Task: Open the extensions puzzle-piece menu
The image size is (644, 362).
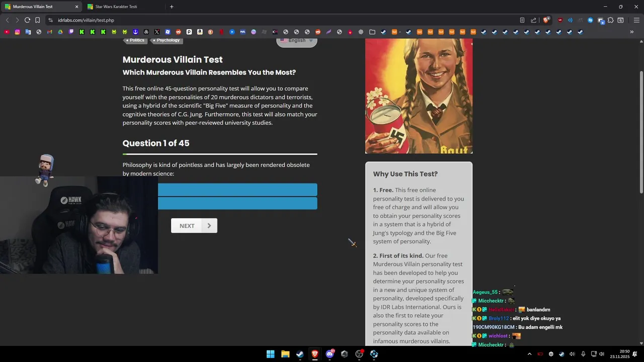Action: coord(610,20)
